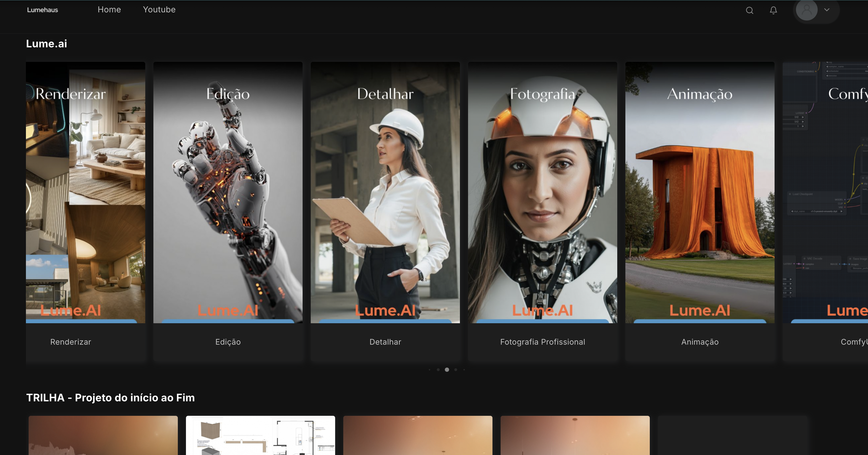Open the Animação orange building card
Screen dimensions: 868x455
(700, 192)
